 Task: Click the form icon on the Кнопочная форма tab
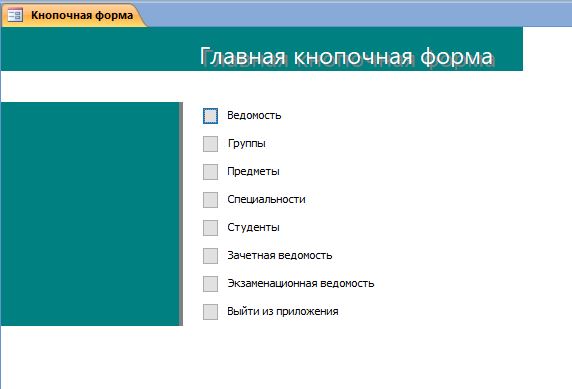click(15, 15)
